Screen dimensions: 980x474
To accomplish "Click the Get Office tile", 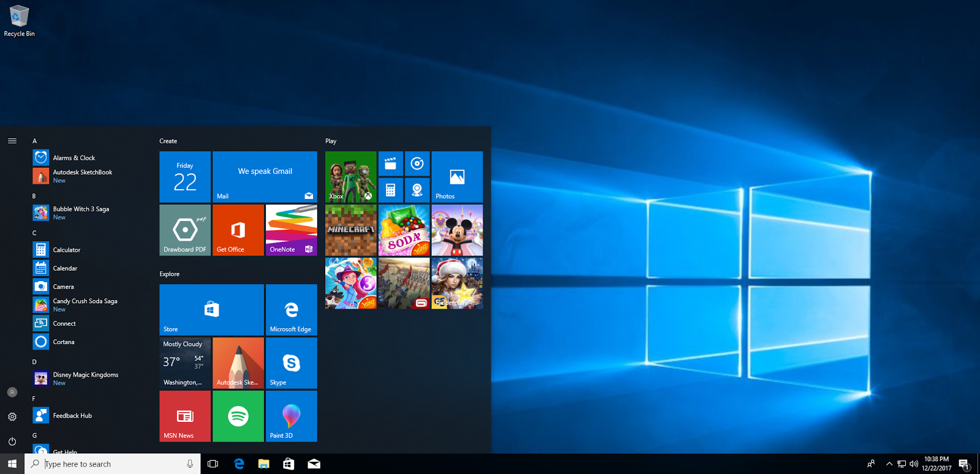I will pos(238,230).
